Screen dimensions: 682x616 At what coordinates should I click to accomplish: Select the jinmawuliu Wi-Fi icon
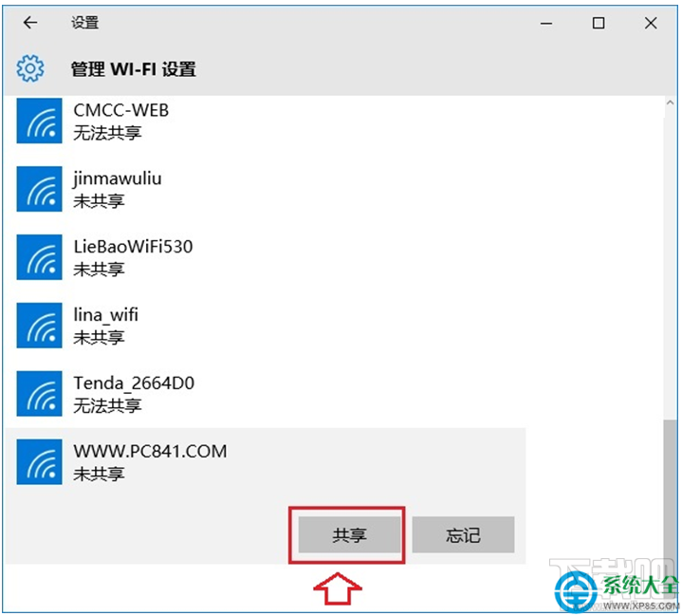pyautogui.click(x=39, y=189)
